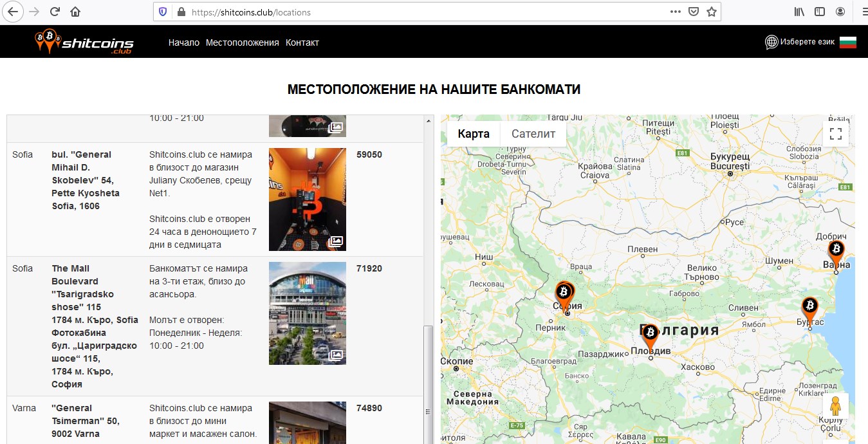Go to browser Home page icon
Image resolution: width=868 pixels, height=444 pixels.
(75, 12)
